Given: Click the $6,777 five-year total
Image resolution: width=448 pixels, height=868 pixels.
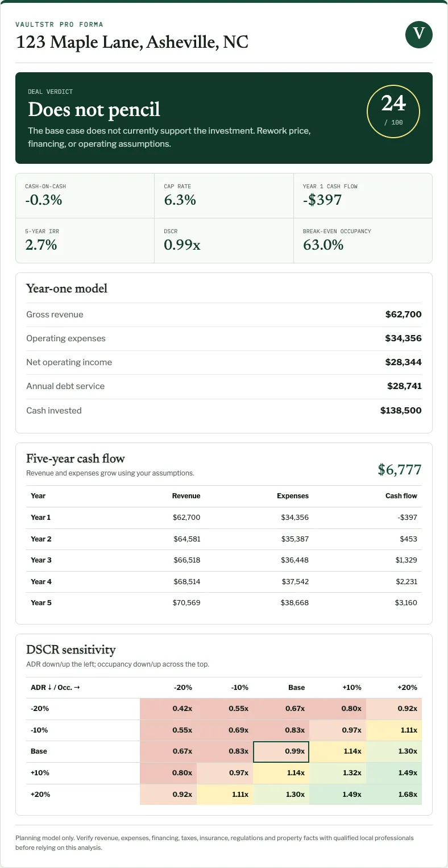Looking at the screenshot, I should click(400, 469).
